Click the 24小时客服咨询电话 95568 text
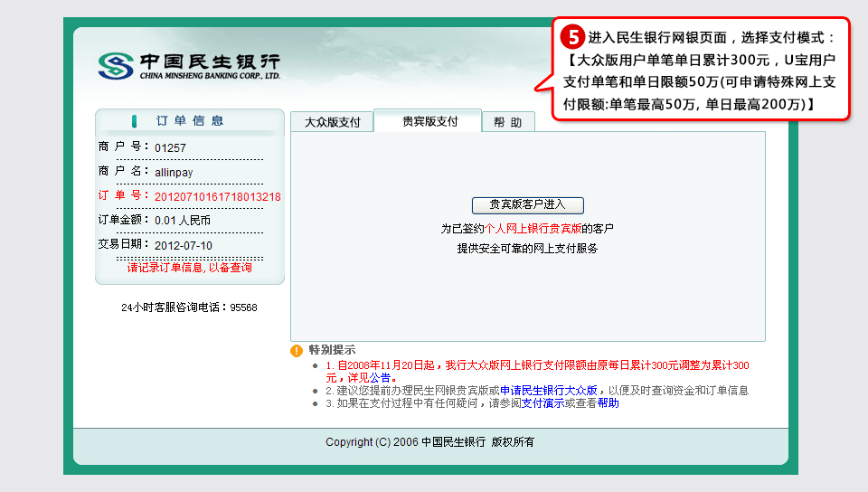 (189, 307)
